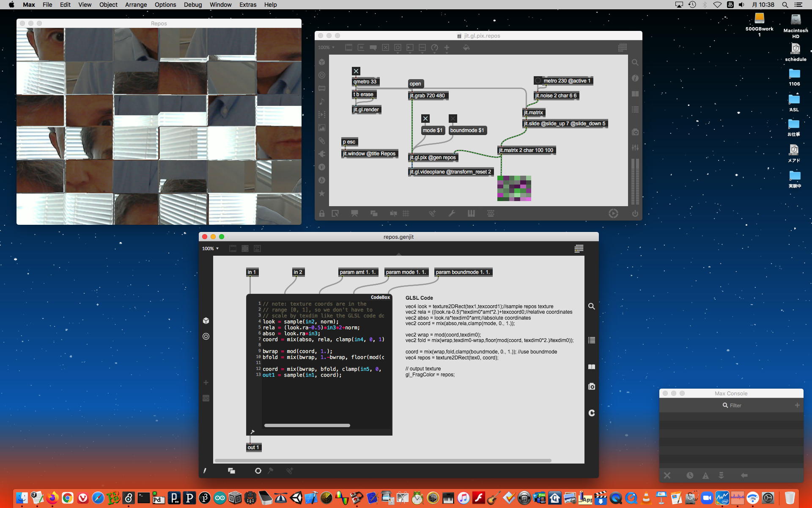Screen dimensions: 812x508
Task: Open the camera snapshots icon in repos.genjit
Action: [x=591, y=387]
